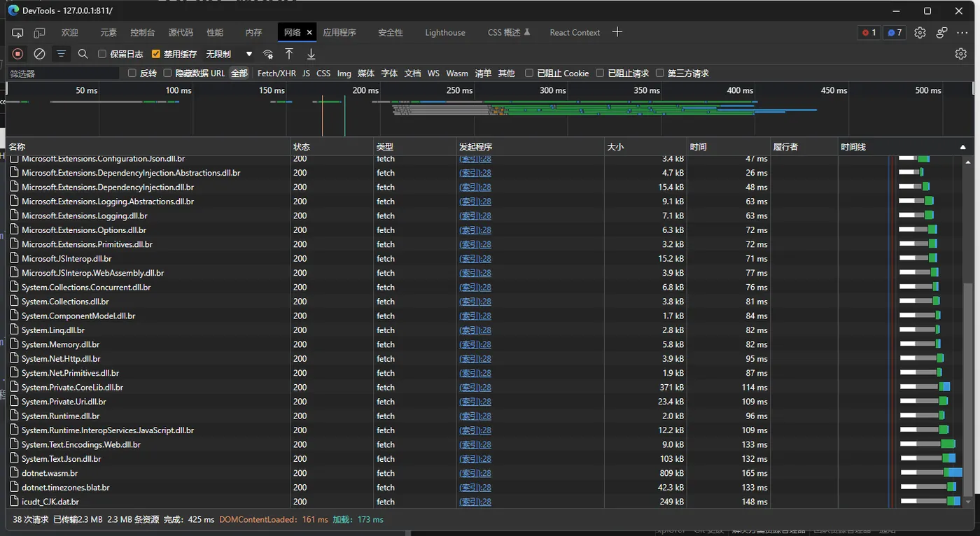
Task: Enable 已阻止 Cookie checkbox
Action: pos(529,73)
